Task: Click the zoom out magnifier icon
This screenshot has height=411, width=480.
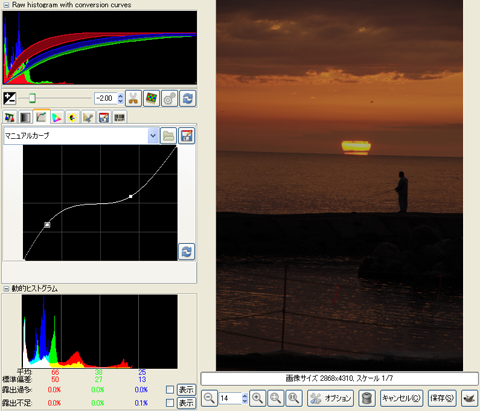Action: pos(209,398)
